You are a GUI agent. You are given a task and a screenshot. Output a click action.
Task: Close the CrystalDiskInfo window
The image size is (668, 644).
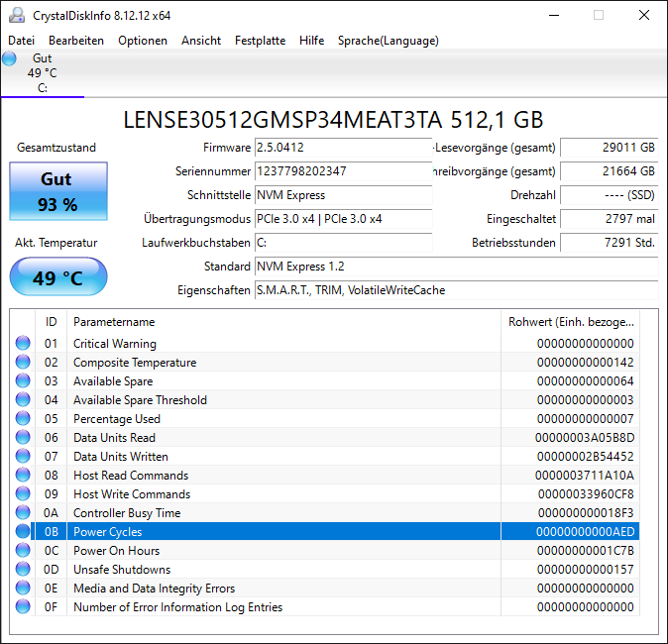(x=644, y=15)
